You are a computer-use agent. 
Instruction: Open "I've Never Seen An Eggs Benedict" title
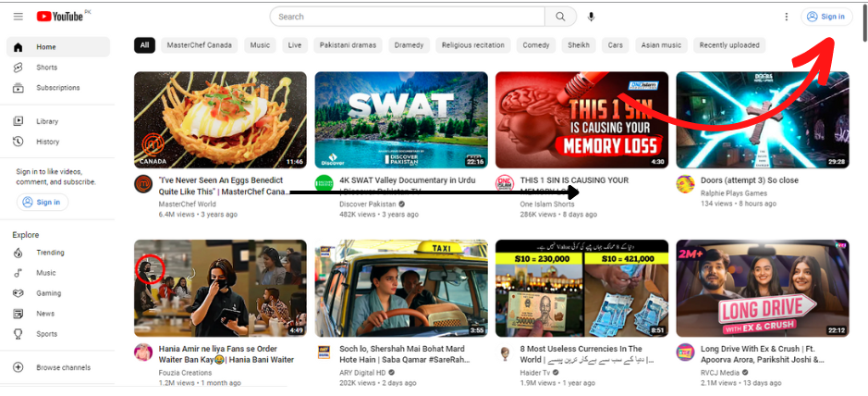(224, 186)
